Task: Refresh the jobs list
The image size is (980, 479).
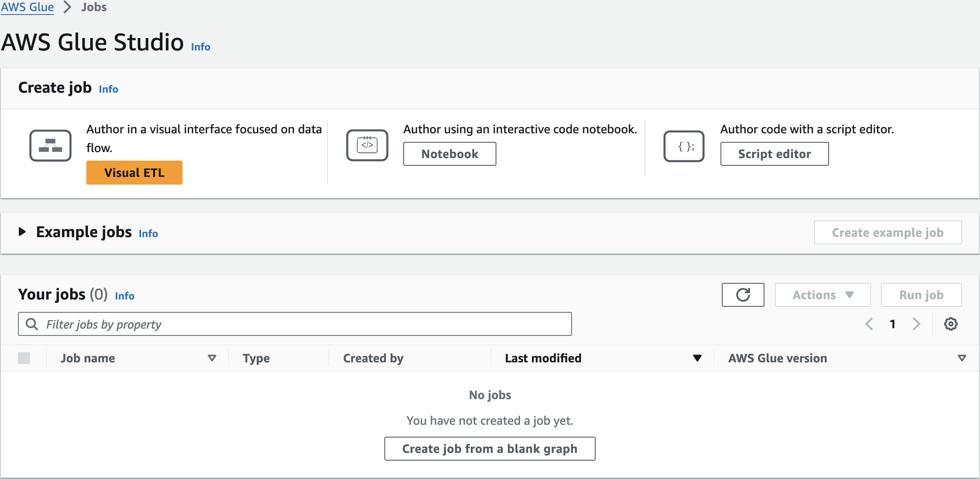Action: [743, 295]
